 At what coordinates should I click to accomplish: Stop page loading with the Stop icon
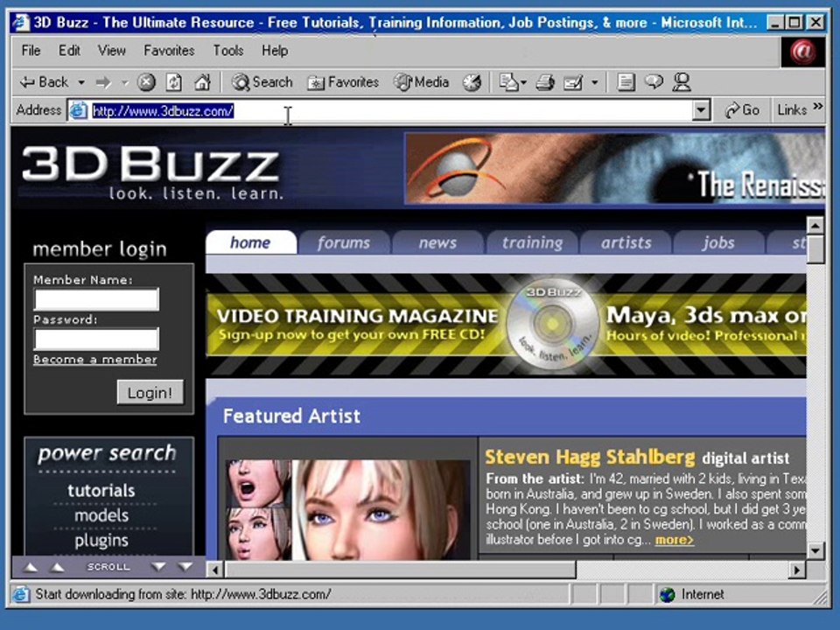pyautogui.click(x=146, y=82)
